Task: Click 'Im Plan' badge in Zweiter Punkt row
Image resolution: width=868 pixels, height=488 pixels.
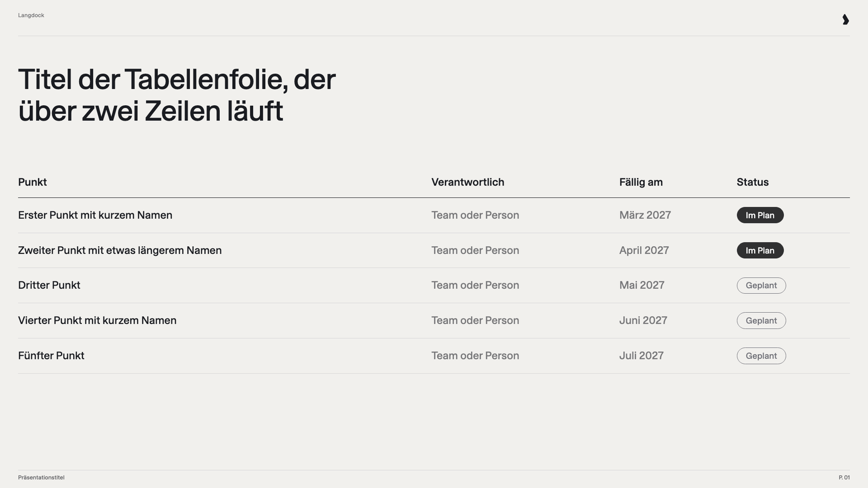Action: coord(760,251)
